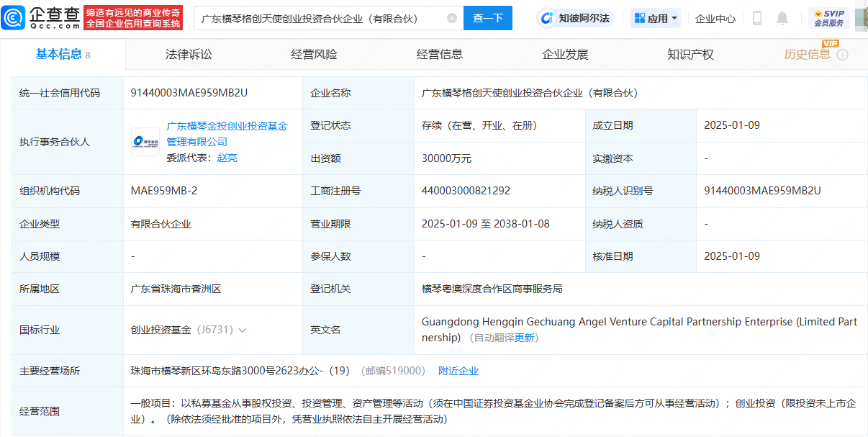Select the 30000万元 capital value
The width and height of the screenshot is (868, 437).
446,158
